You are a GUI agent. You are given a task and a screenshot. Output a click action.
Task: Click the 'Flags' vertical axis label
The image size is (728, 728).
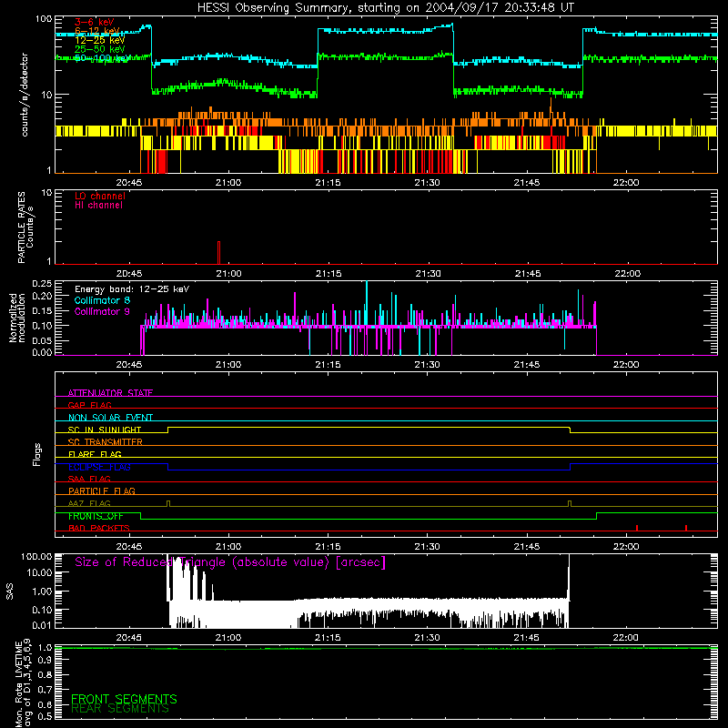(37, 454)
